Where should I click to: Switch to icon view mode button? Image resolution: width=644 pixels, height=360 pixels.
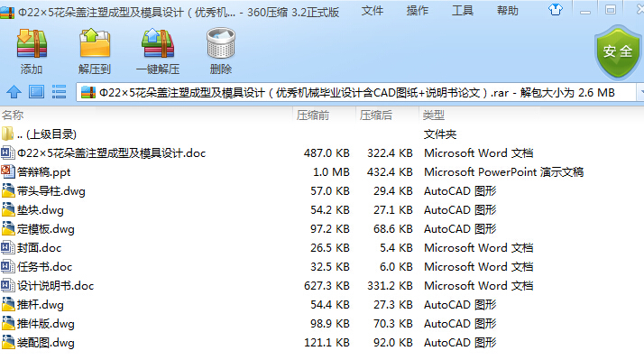[37, 92]
